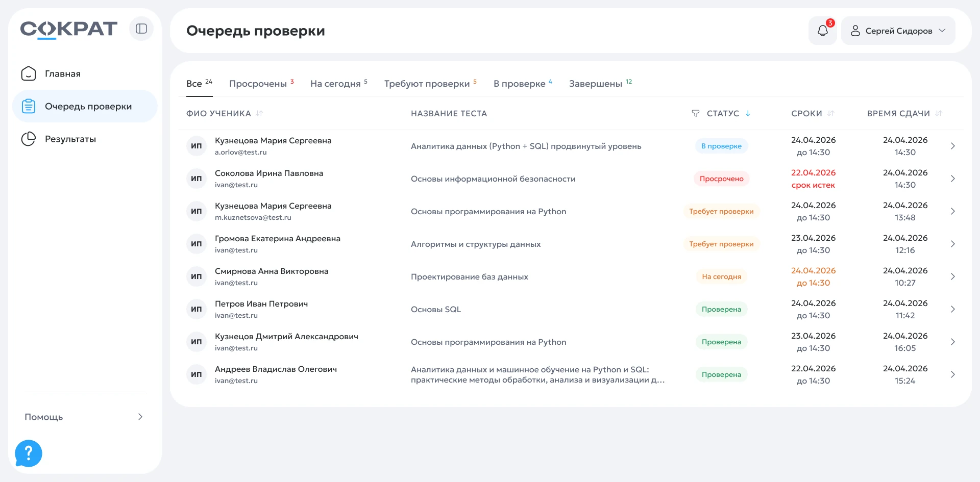Switch to the На сегодня tab
The height and width of the screenshot is (482, 980).
339,83
